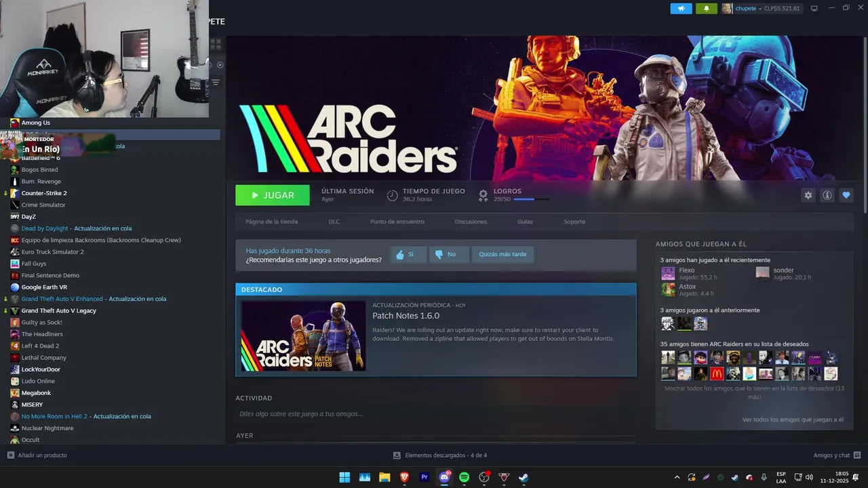Click the microphone tray icon
868x488 pixels.
(764, 477)
